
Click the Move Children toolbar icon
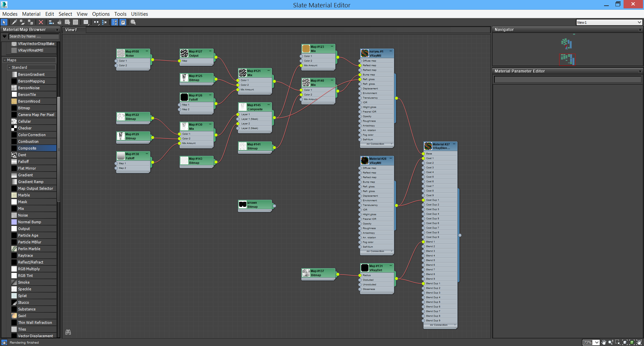tap(51, 22)
